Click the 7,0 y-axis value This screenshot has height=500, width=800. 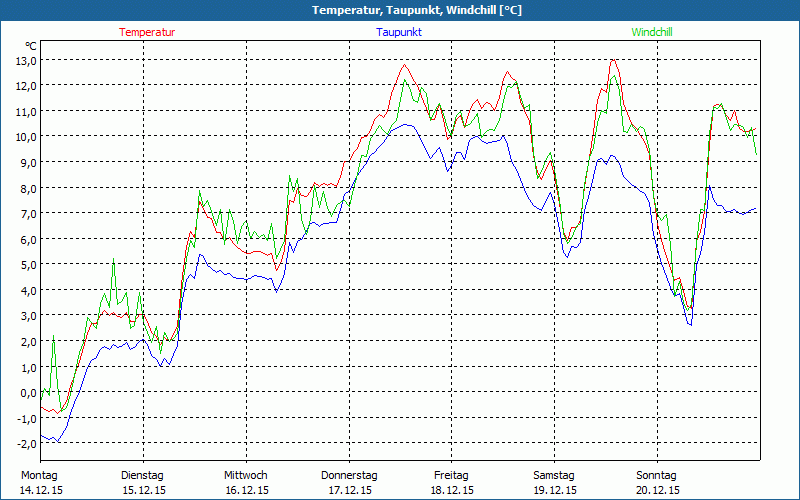pyautogui.click(x=28, y=214)
